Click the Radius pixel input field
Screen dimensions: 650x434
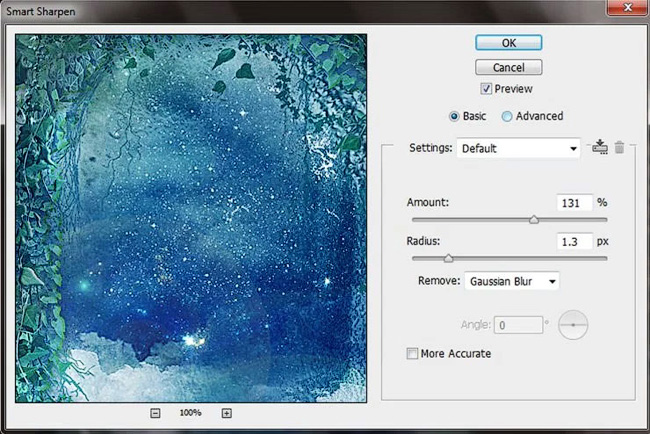pos(575,241)
